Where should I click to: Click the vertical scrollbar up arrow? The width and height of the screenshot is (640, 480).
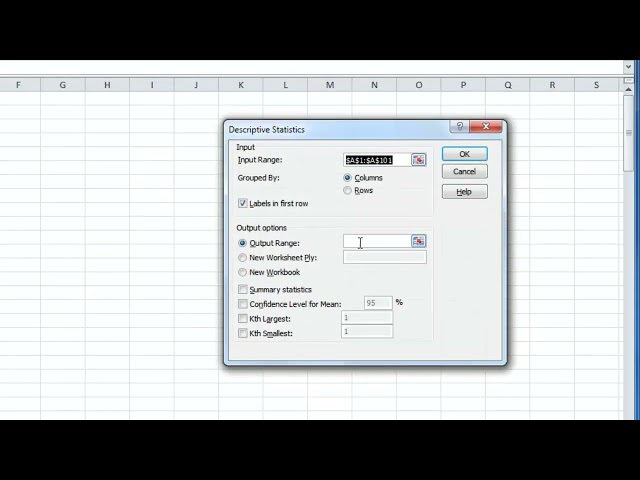coord(628,89)
